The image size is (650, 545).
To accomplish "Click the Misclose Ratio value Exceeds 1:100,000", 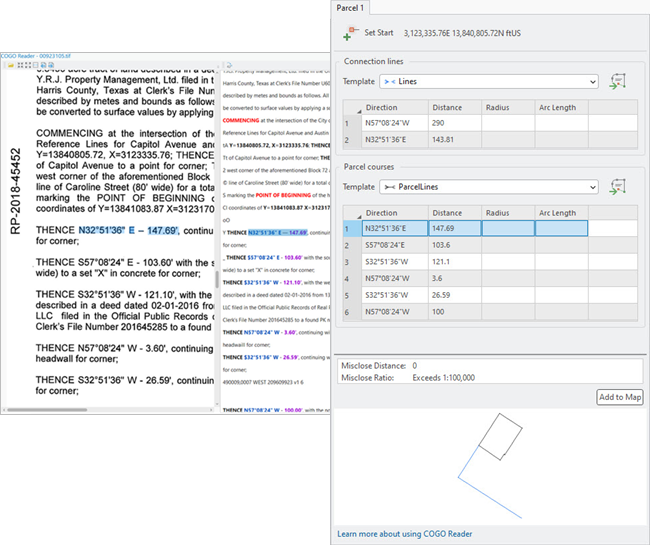I will 444,378.
